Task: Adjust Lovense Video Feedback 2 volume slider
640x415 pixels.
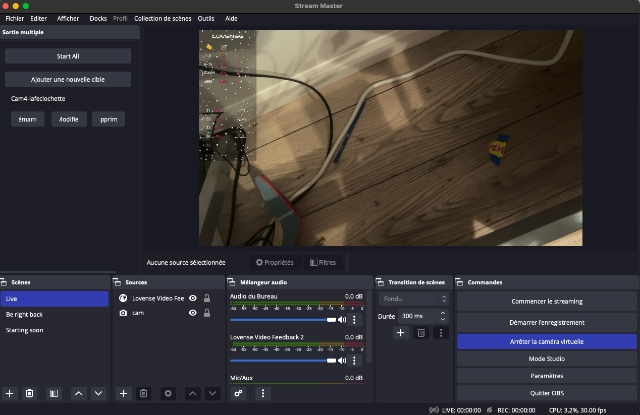Action: (283, 360)
